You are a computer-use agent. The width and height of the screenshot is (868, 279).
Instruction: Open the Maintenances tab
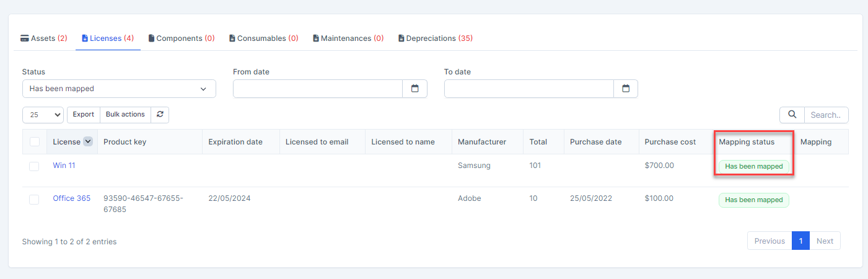(348, 38)
